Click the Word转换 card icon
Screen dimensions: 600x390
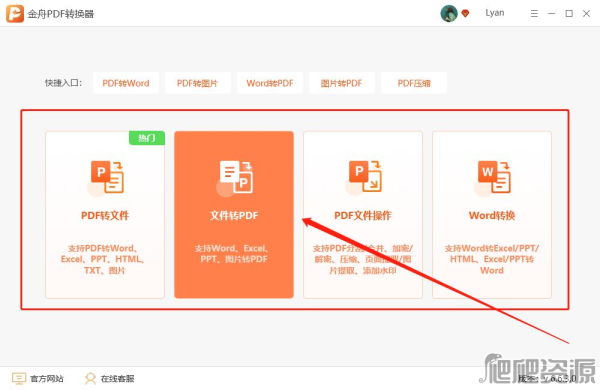[x=493, y=178]
